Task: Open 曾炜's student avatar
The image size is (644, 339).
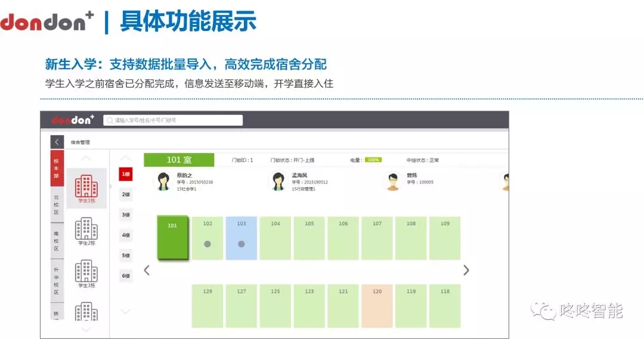Action: (x=393, y=181)
